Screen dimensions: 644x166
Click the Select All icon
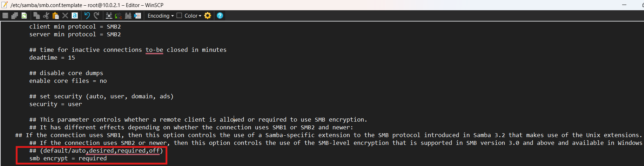74,16
